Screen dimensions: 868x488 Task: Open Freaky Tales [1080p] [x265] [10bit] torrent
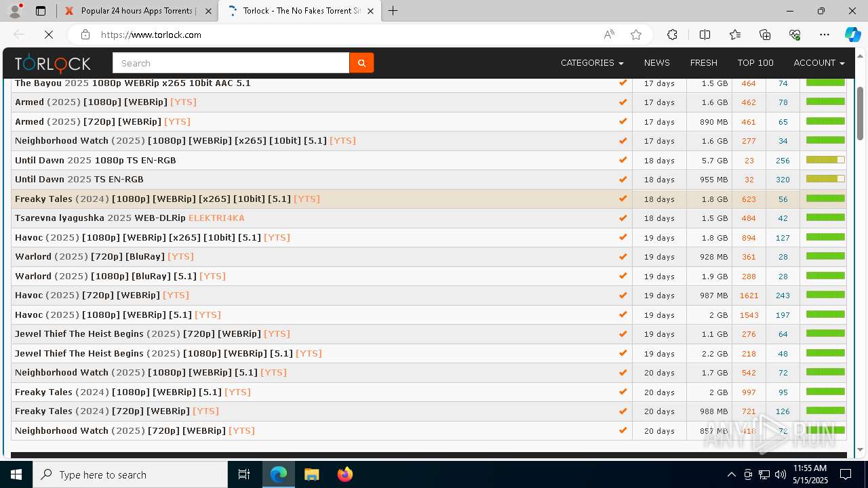point(167,199)
